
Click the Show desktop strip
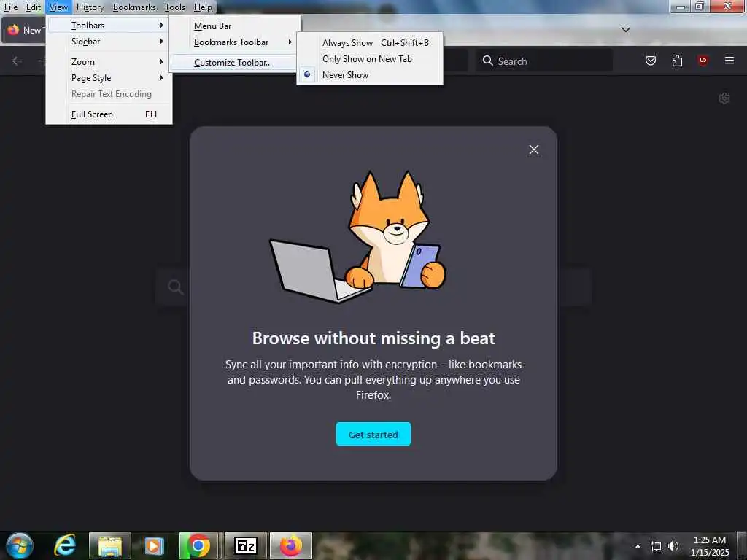click(742, 546)
